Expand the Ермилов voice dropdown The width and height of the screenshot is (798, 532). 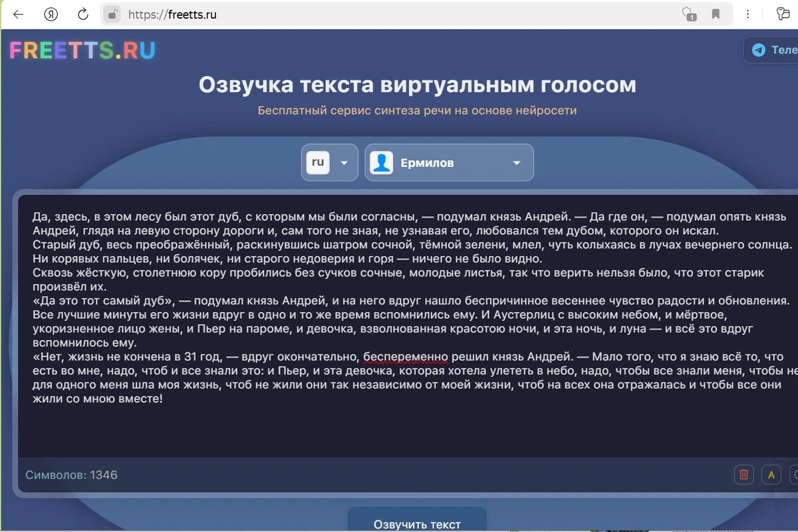click(450, 162)
